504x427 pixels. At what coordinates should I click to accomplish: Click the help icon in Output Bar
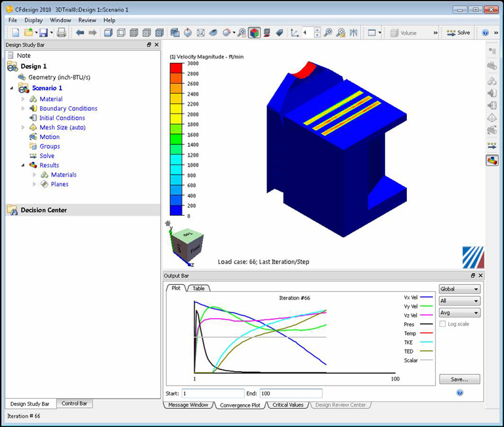(x=460, y=393)
